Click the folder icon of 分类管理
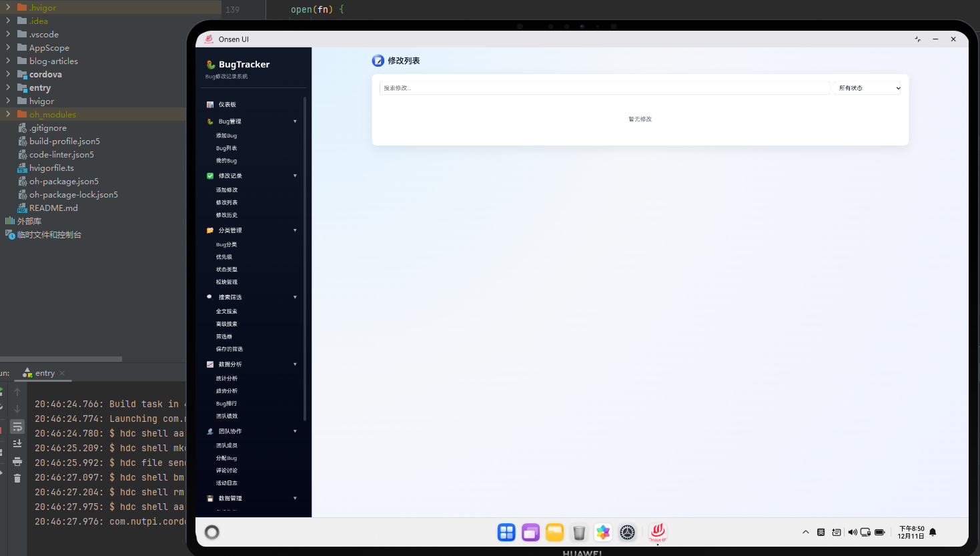Viewport: 980px width, 556px height. [210, 230]
